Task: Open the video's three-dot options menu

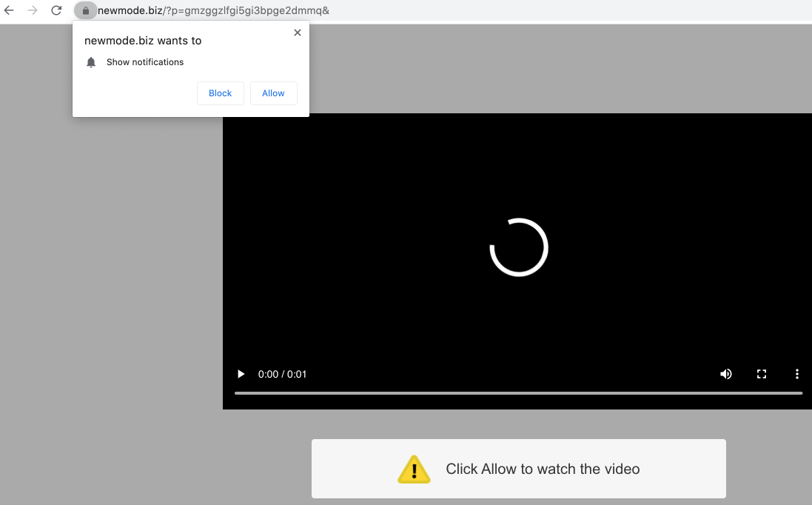Action: coord(797,374)
